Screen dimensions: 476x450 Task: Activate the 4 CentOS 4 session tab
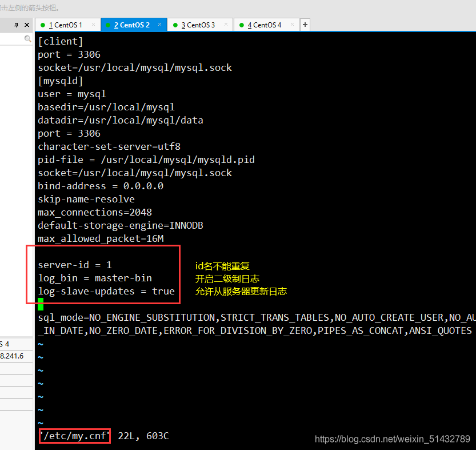[x=266, y=25]
